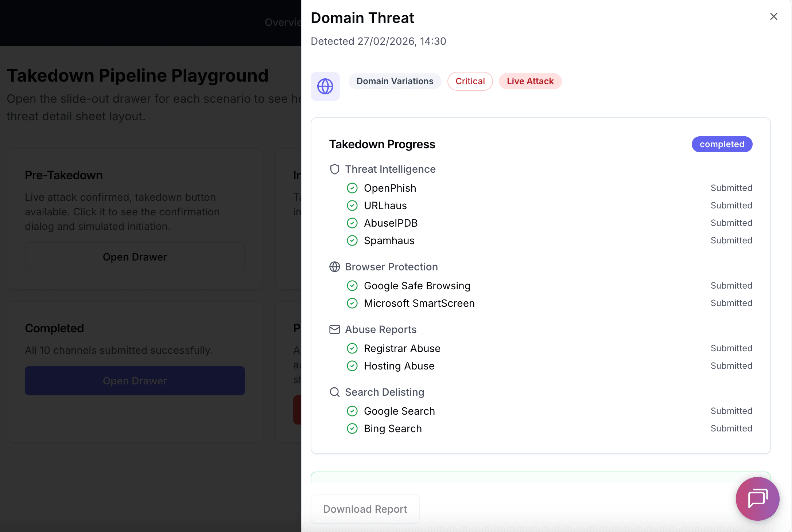Click the OpenPhish channel name
792x532 pixels.
pyautogui.click(x=390, y=188)
